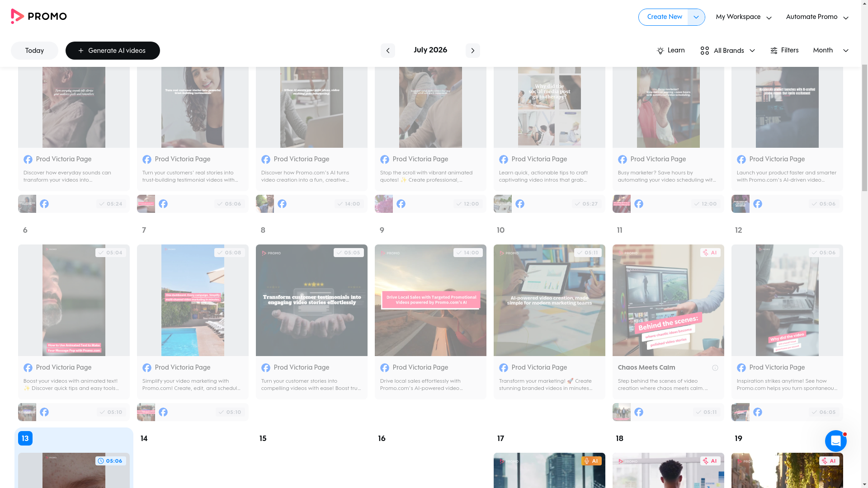The height and width of the screenshot is (488, 868).
Task: Open the Filters sliders icon
Action: pos(774,51)
